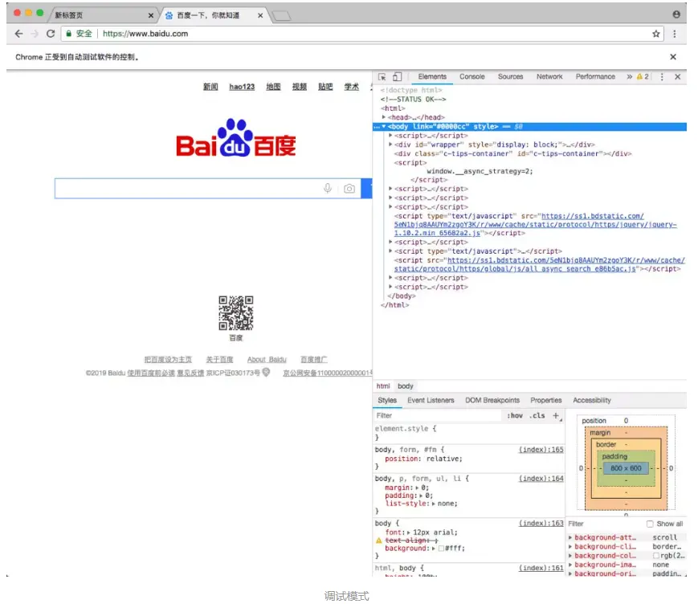Image resolution: width=698 pixels, height=616 pixels.
Task: Expand the div id wrapper node
Action: [x=390, y=145]
